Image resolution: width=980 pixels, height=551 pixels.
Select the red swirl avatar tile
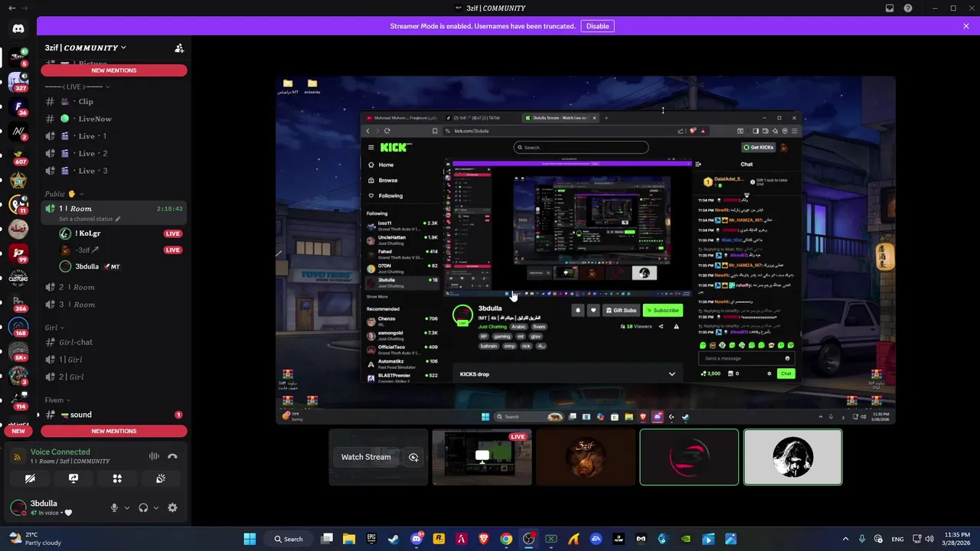[x=689, y=457]
